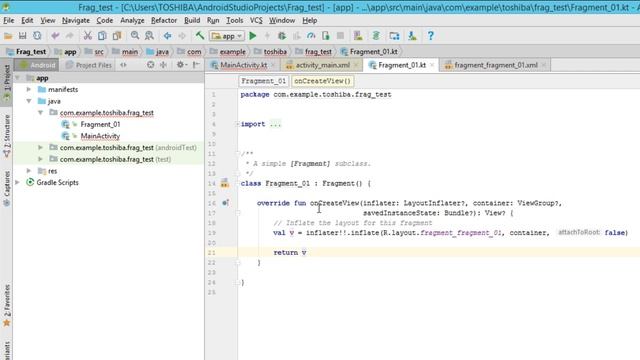The image size is (640, 360).
Task: Click the Find magnifier icon
Action: tap(135, 36)
